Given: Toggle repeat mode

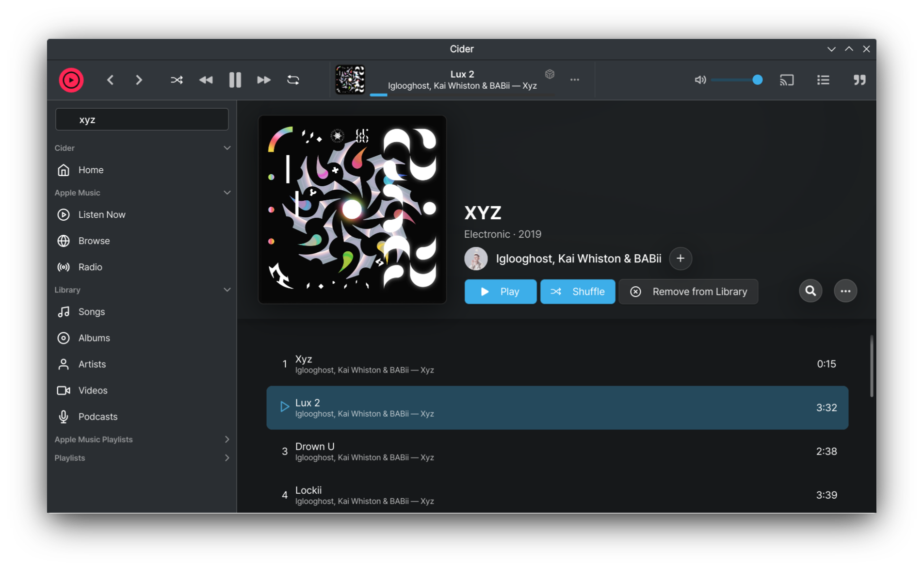Looking at the screenshot, I should pos(293,80).
